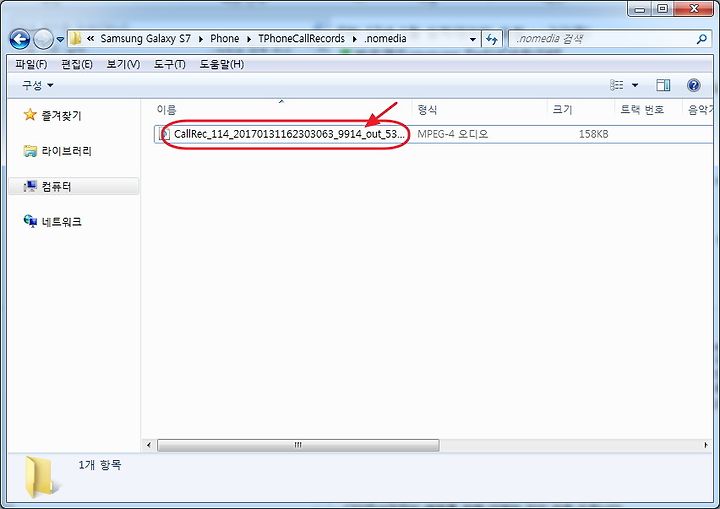Click the Forward navigation arrow
This screenshot has width=720, height=509.
pyautogui.click(x=44, y=40)
